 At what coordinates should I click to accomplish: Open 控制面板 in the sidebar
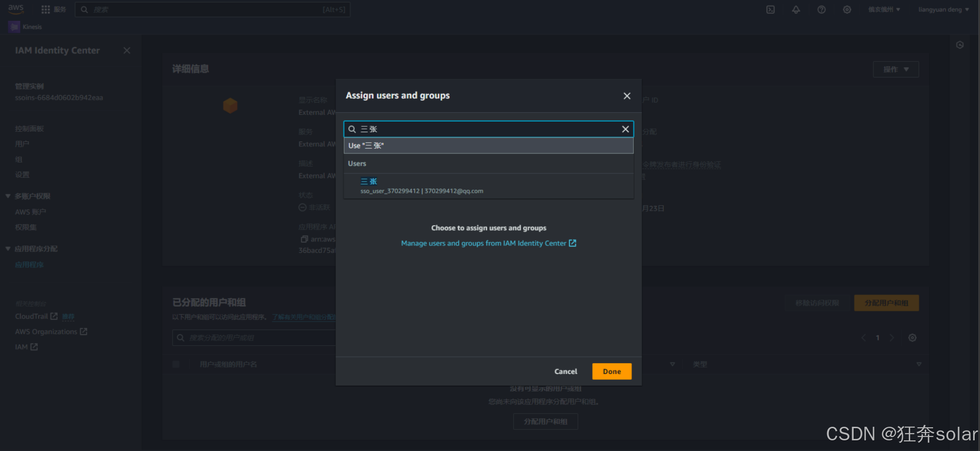[30, 129]
